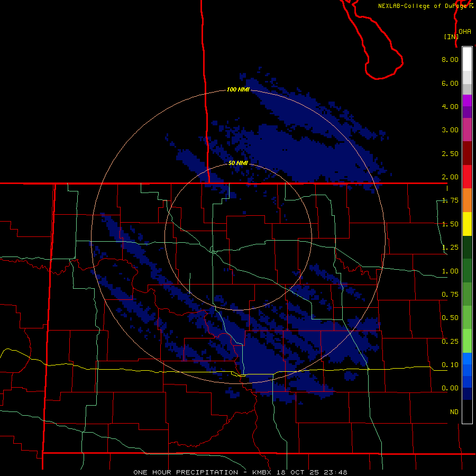Click the 0.50 legend value
Viewport: 476px width, 476px height.
(x=450, y=318)
